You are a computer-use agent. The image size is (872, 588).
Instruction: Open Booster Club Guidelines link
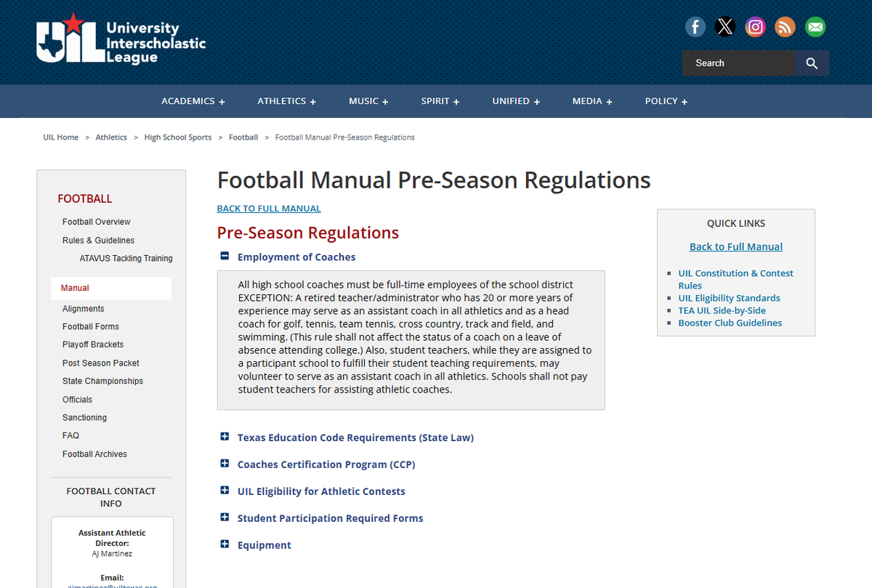tap(730, 323)
